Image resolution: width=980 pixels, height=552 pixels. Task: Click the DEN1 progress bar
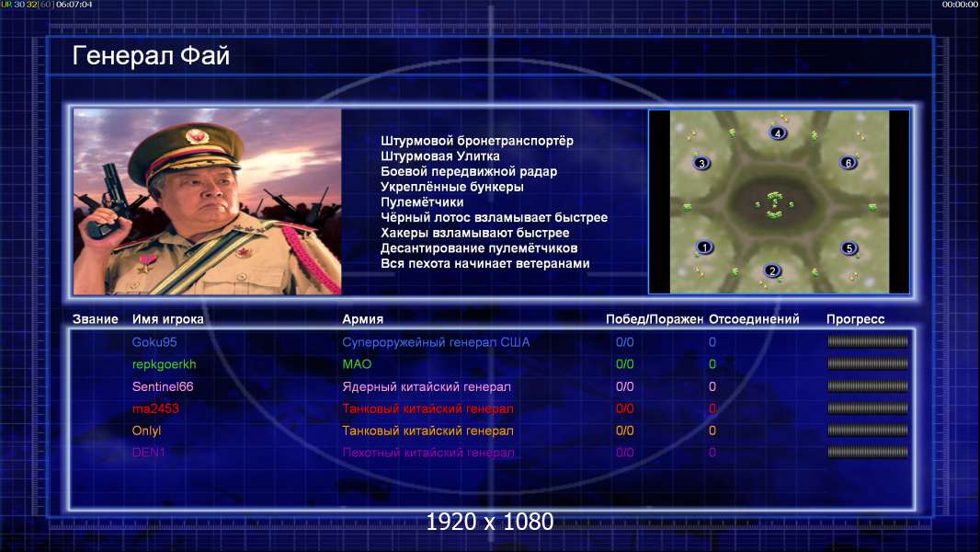(x=868, y=452)
